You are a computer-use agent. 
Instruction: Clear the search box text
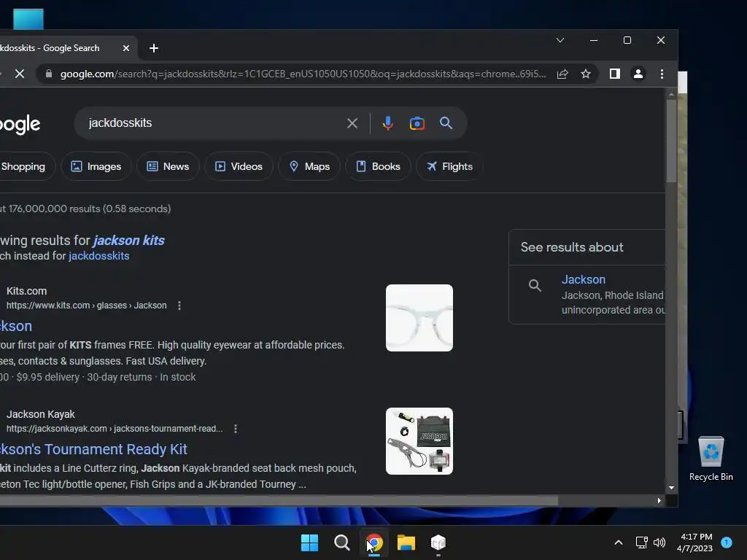[x=352, y=123]
